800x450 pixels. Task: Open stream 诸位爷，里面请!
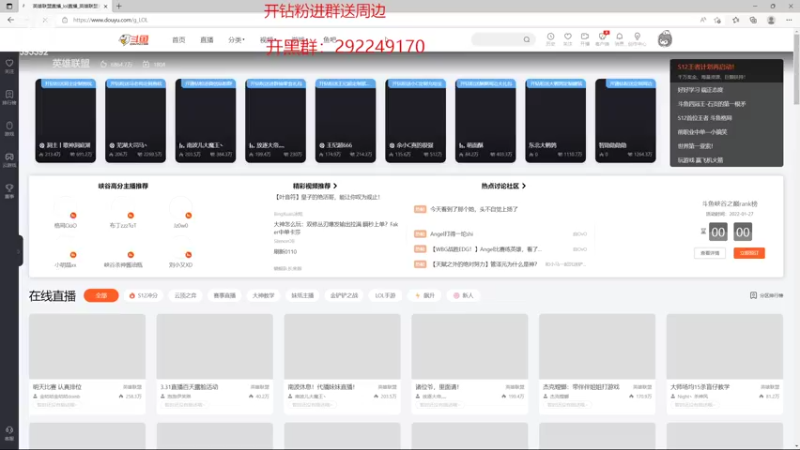(x=469, y=363)
